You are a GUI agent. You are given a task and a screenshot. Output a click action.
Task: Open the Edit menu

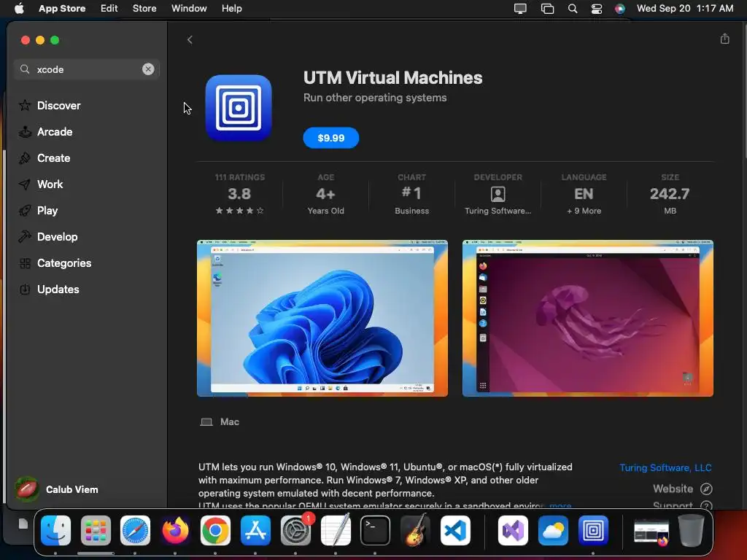point(109,9)
